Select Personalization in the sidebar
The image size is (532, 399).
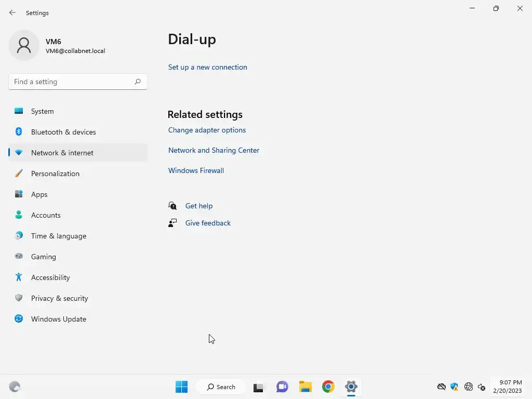[78, 174]
